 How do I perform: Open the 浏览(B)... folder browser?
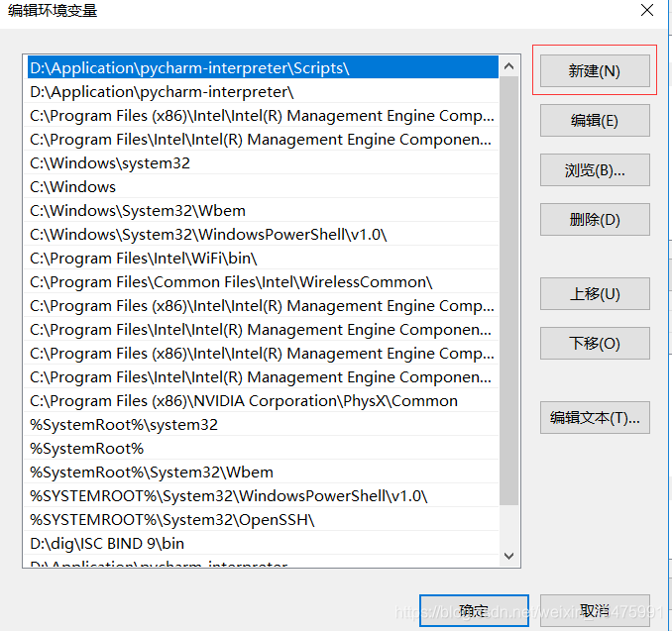[595, 170]
